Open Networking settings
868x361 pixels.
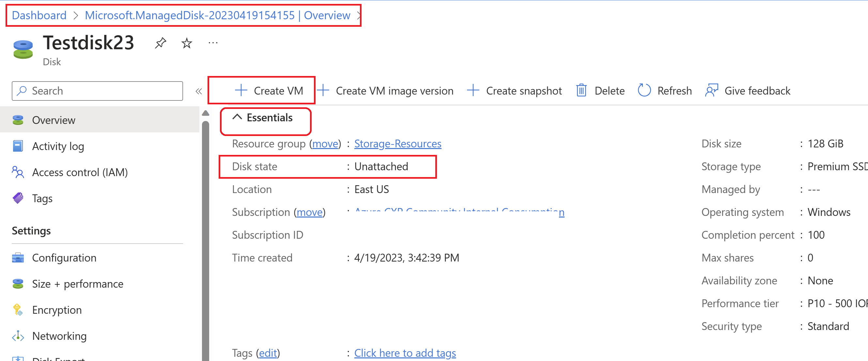point(100,336)
